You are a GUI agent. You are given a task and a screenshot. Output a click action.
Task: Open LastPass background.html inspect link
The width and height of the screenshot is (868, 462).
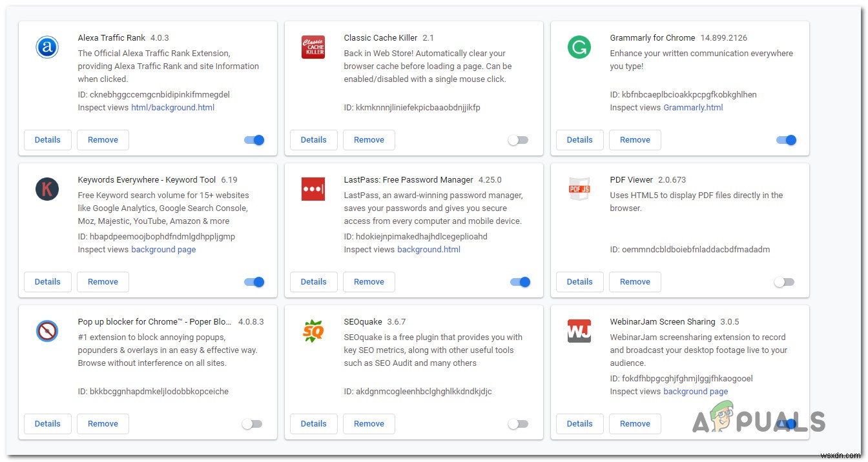pos(429,249)
